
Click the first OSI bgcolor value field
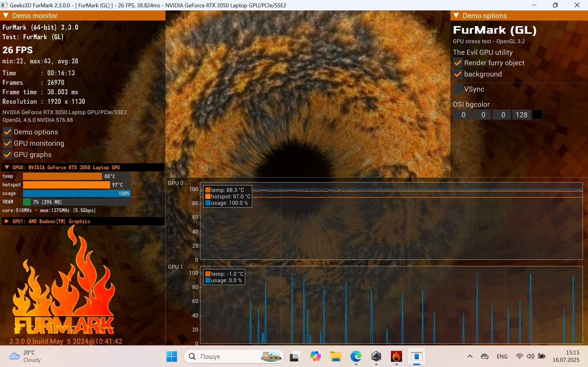pyautogui.click(x=462, y=115)
